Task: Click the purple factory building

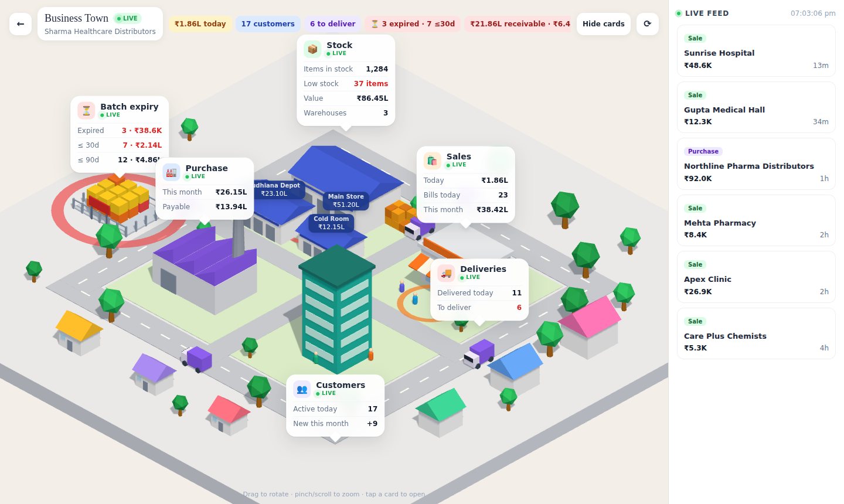Action: (205, 270)
